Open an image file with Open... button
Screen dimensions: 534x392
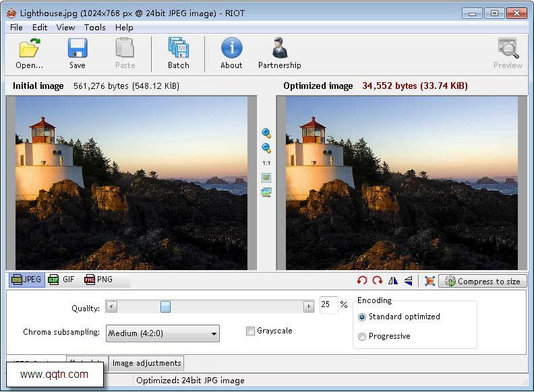(29, 53)
